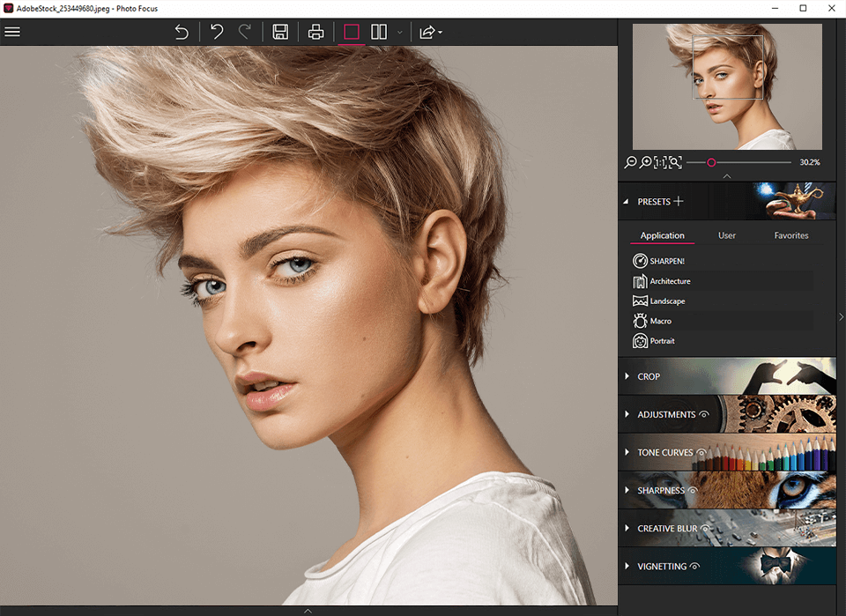Expand the Crop panel
Image resolution: width=846 pixels, height=616 pixels.
(649, 376)
